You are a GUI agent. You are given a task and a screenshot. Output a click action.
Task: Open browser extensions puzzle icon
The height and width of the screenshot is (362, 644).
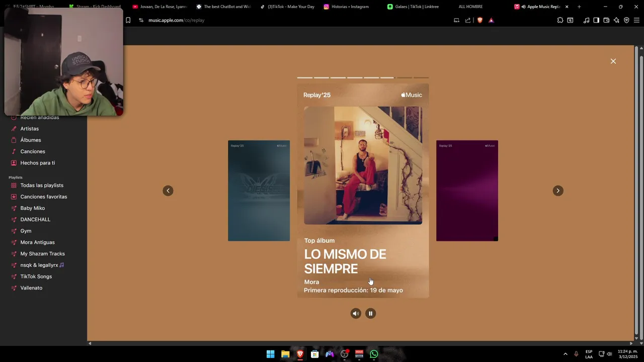[x=560, y=20]
